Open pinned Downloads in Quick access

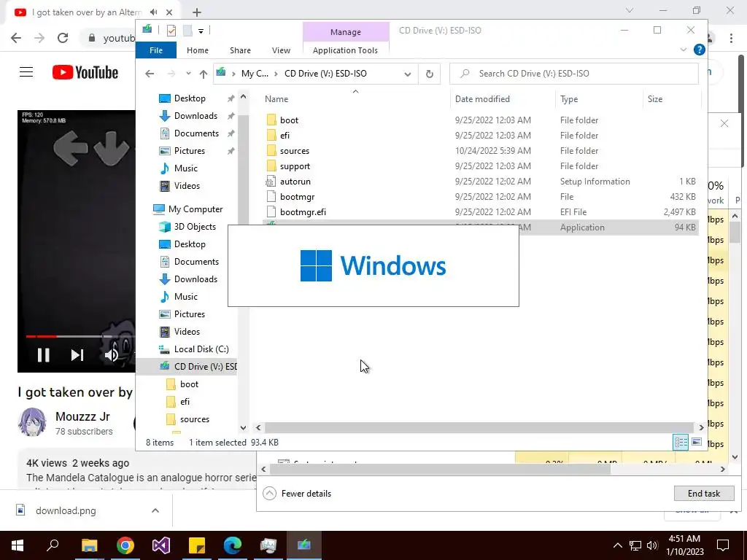[196, 116]
